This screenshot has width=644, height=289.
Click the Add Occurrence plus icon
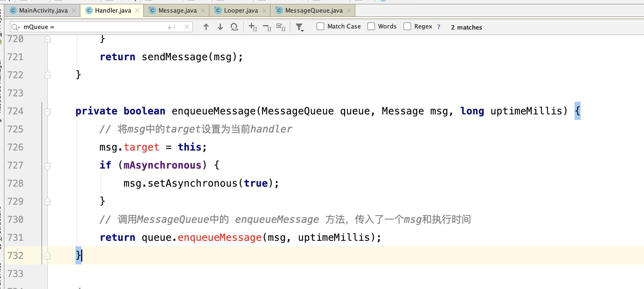coord(252,27)
